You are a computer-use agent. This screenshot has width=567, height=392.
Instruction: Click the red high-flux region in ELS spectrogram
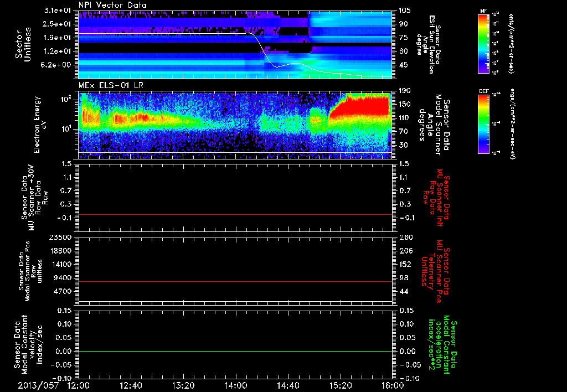[360, 108]
